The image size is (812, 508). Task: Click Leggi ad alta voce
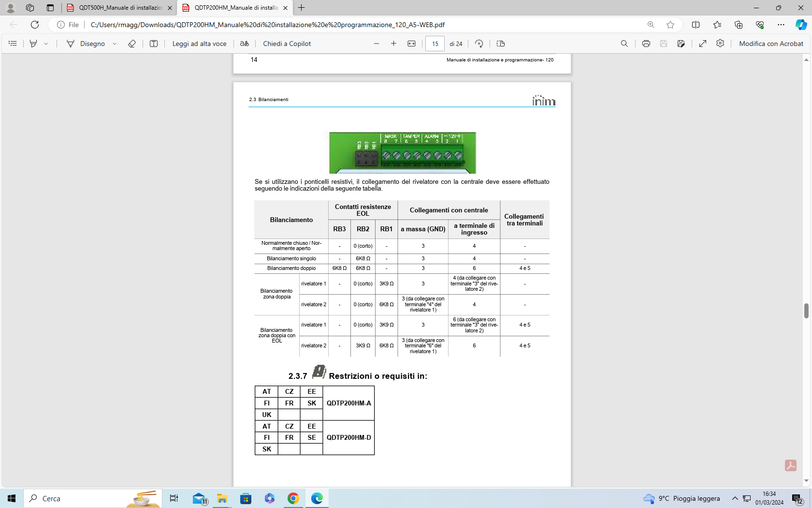199,44
